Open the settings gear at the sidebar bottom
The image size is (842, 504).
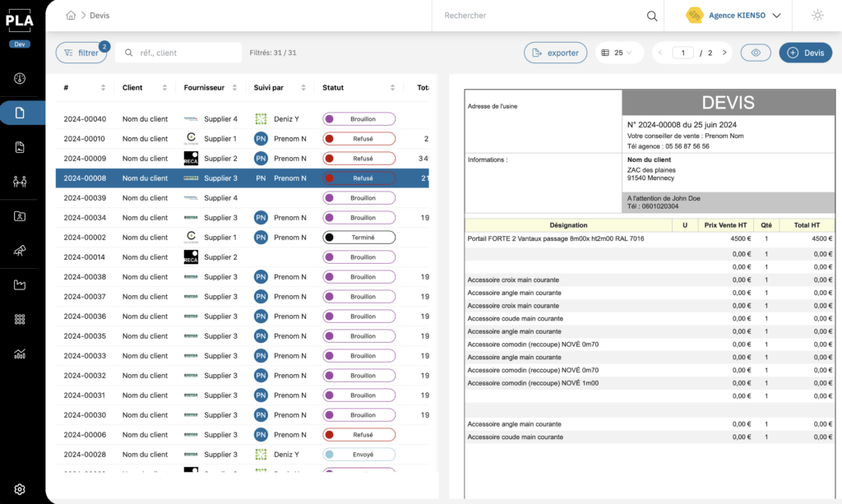tap(19, 488)
